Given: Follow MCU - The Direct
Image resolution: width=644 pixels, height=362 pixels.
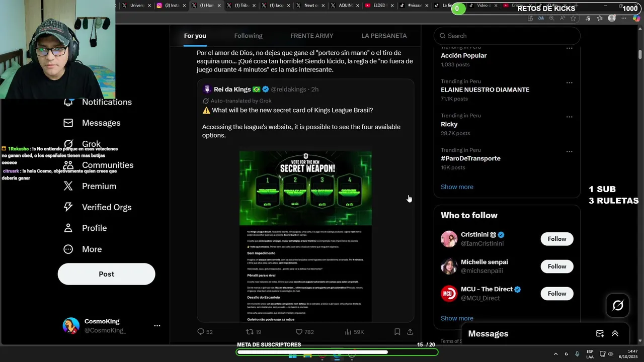Looking at the screenshot, I should 557,294.
